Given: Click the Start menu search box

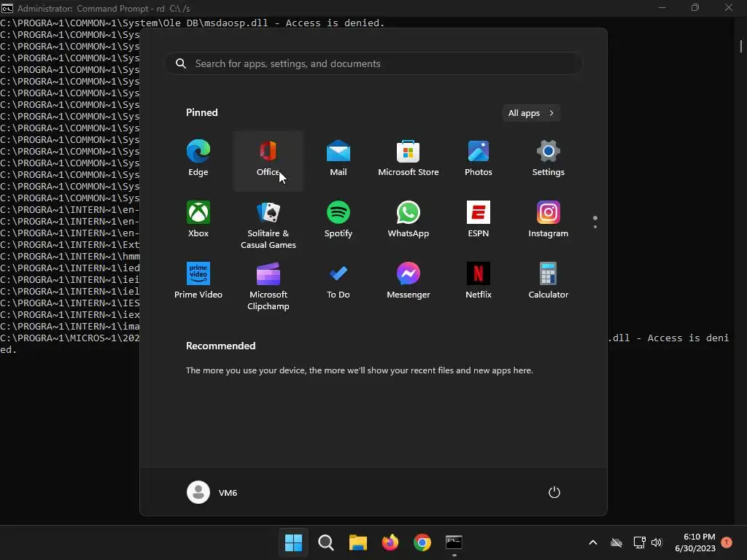Looking at the screenshot, I should point(373,63).
